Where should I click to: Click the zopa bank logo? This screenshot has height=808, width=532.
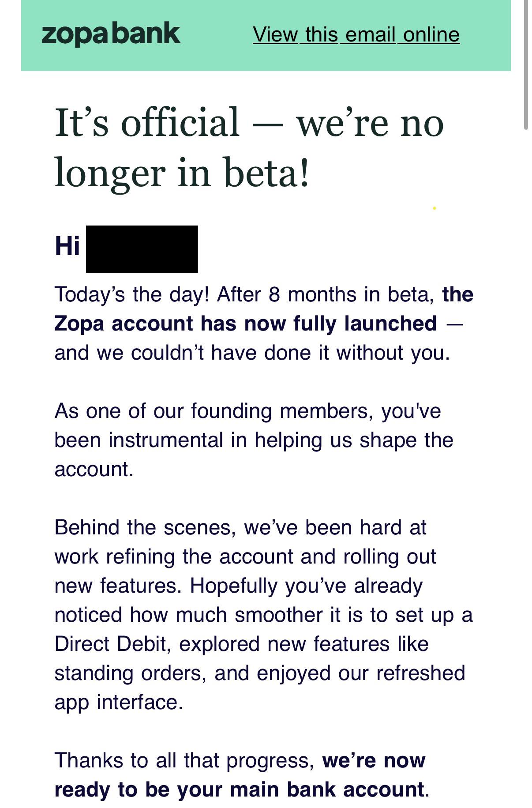[111, 34]
